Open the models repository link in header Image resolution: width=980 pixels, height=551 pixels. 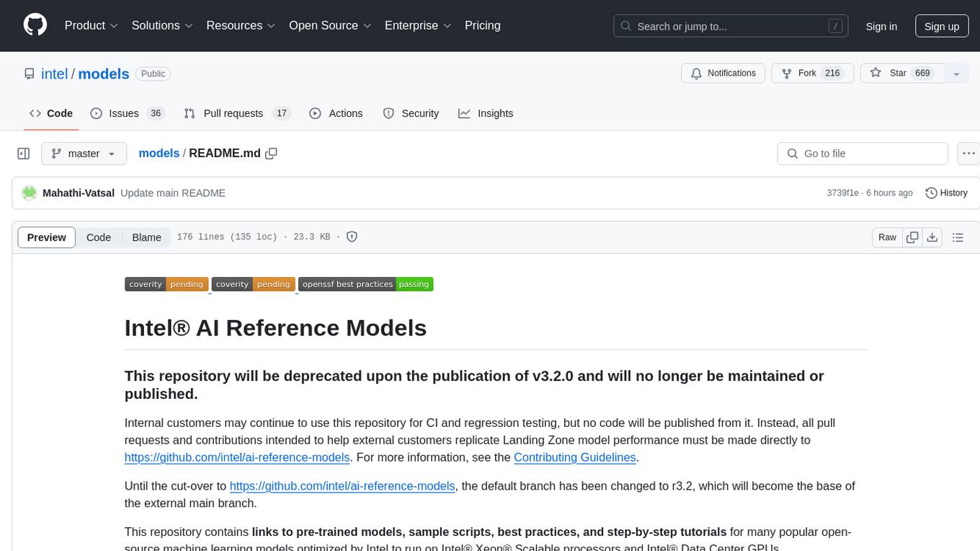tap(104, 74)
